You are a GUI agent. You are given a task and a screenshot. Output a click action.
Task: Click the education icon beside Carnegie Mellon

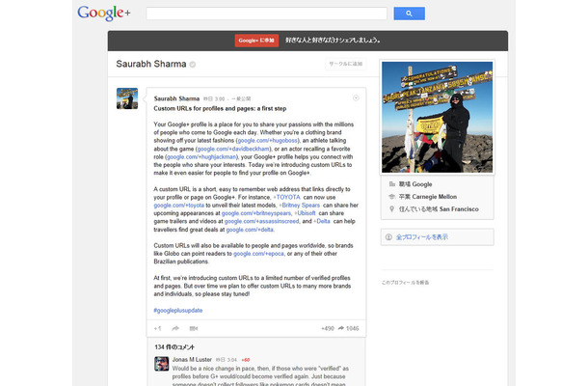coord(392,197)
